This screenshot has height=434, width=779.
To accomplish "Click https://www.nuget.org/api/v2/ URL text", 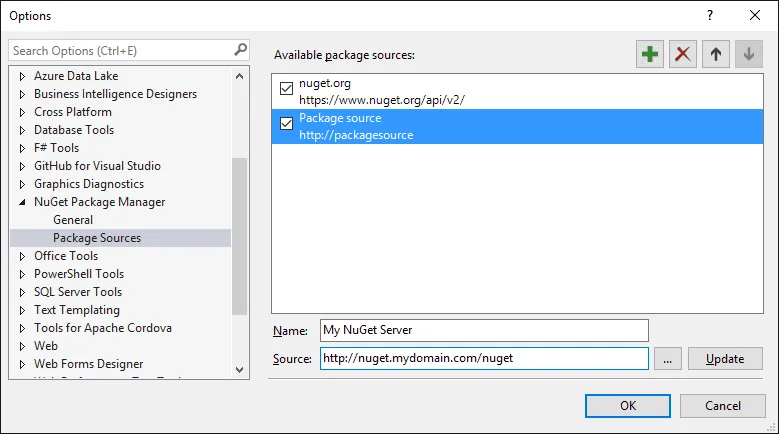I will click(382, 100).
